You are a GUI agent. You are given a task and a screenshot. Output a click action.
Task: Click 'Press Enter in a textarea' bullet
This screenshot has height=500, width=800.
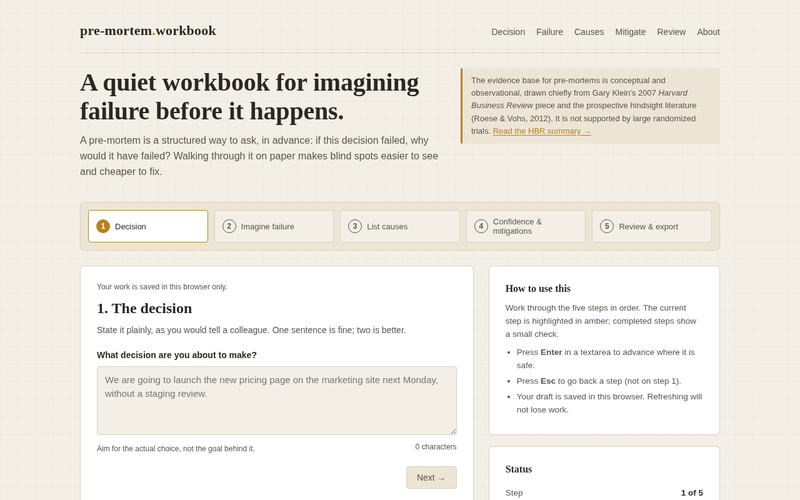(606, 359)
